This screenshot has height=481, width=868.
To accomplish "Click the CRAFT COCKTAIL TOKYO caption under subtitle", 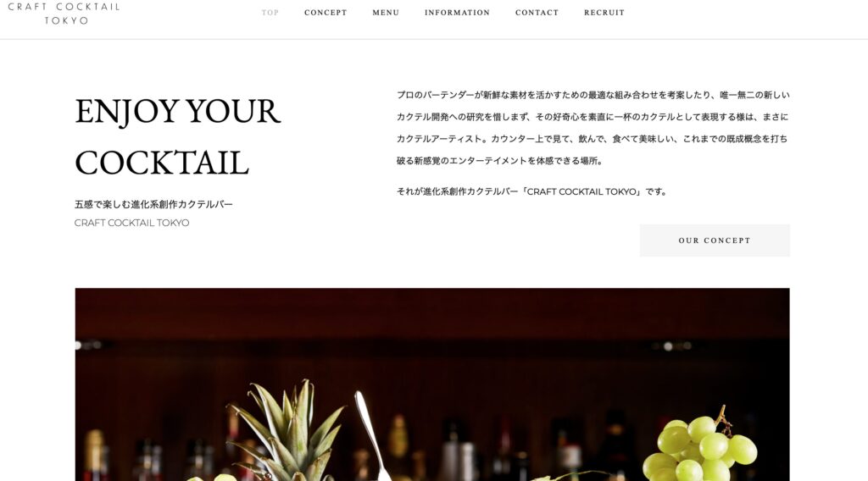I will tap(131, 223).
